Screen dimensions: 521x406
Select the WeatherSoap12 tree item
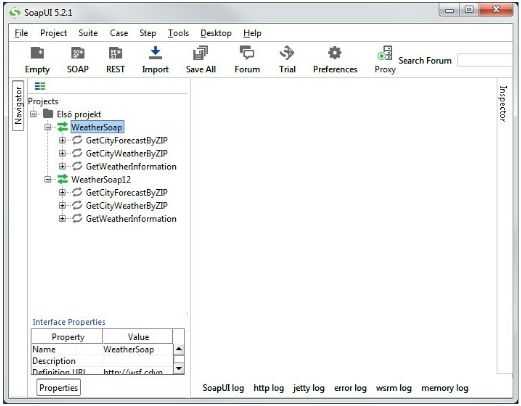pyautogui.click(x=101, y=179)
